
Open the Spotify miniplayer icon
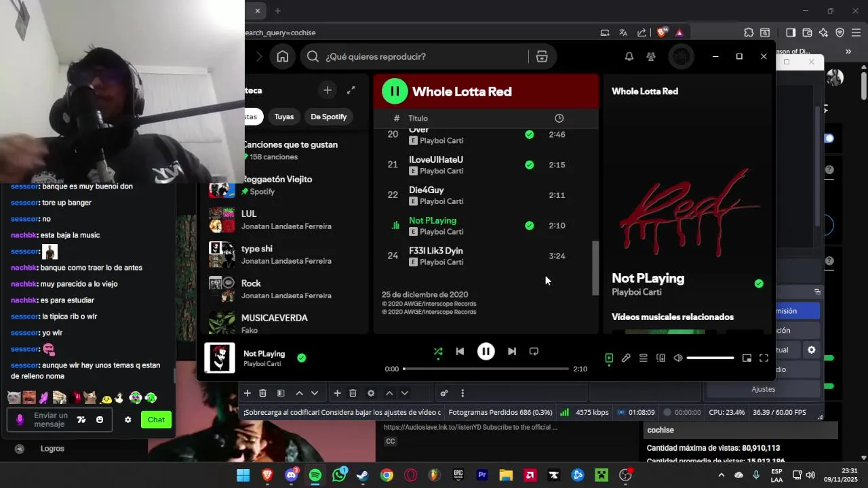pyautogui.click(x=747, y=358)
